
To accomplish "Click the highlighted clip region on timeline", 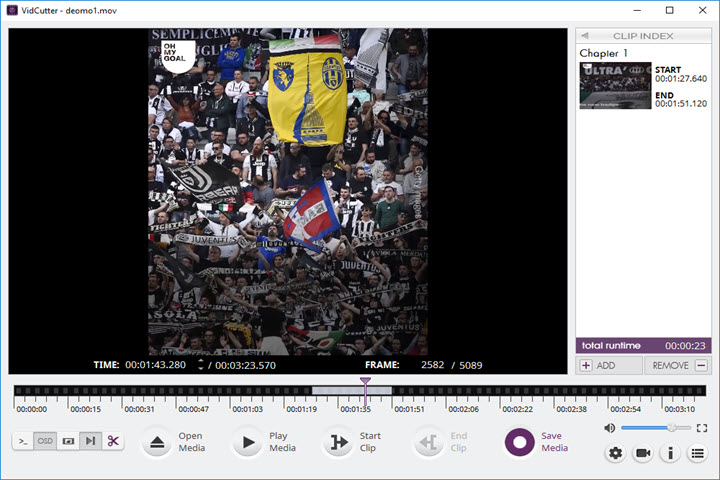I will (x=352, y=390).
